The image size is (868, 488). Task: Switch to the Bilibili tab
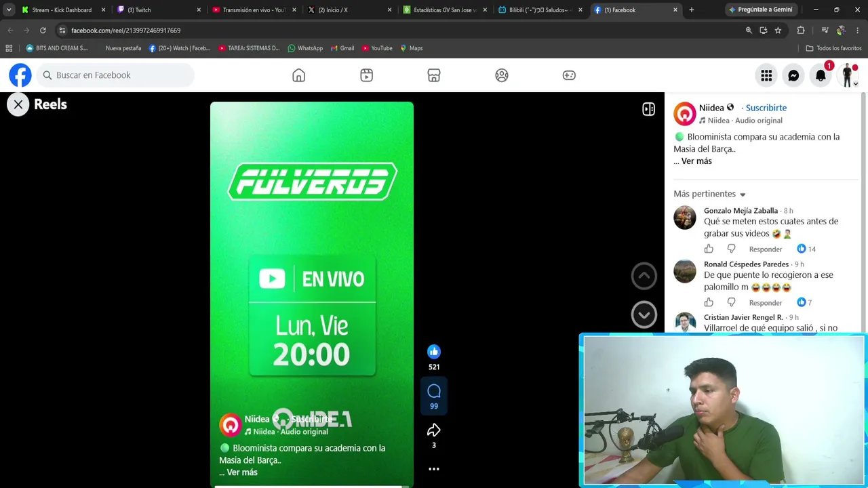(539, 10)
